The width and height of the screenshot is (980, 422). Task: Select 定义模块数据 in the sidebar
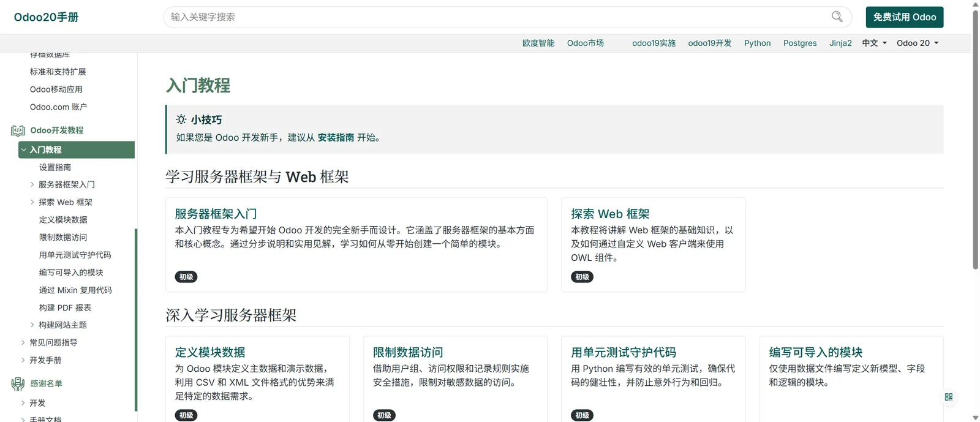pos(63,220)
